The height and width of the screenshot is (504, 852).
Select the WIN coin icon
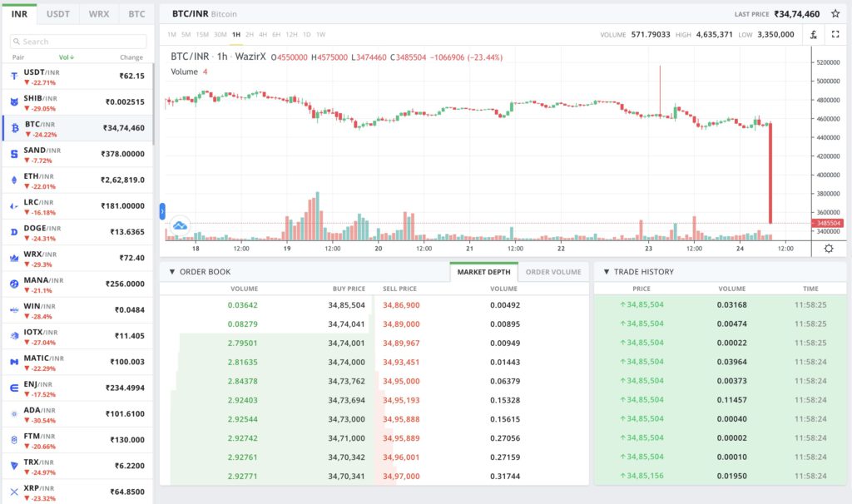[x=14, y=310]
